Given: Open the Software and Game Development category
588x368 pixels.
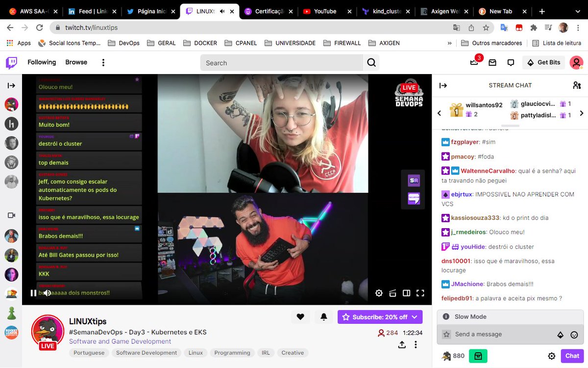Looking at the screenshot, I should (120, 342).
